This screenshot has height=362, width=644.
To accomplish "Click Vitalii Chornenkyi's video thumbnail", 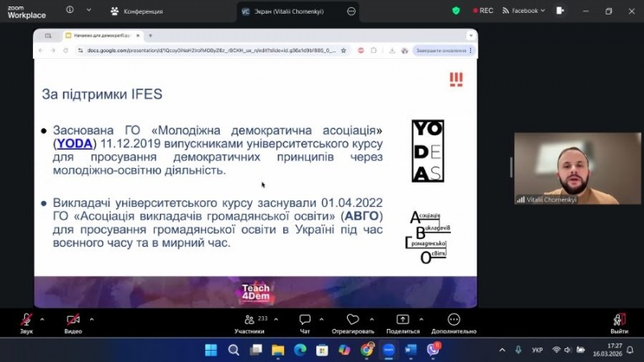I will [x=567, y=167].
